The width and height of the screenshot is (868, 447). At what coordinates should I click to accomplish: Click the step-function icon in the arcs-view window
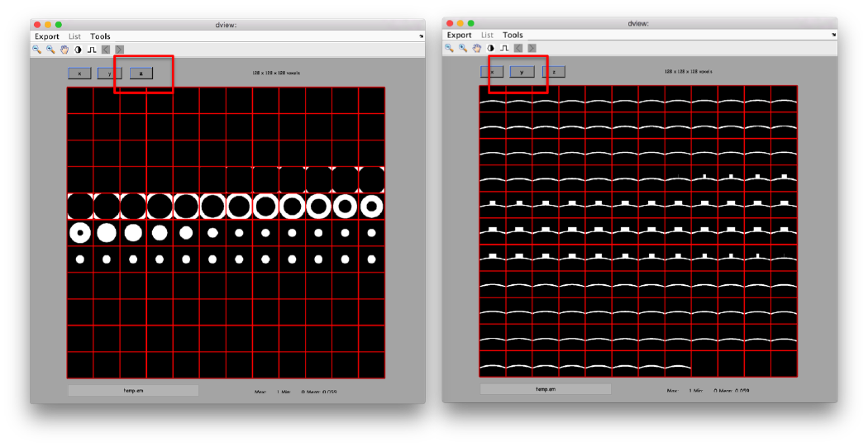504,48
